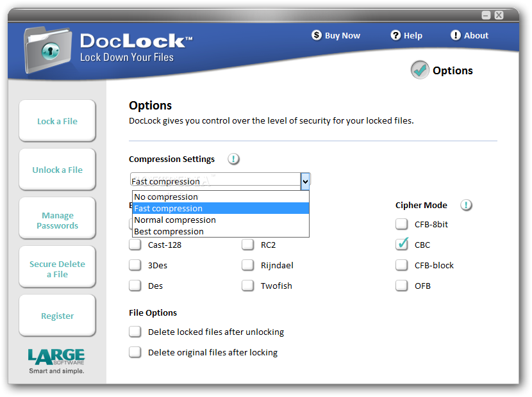The width and height of the screenshot is (532, 397).
Task: Open the Register page
Action: [57, 316]
